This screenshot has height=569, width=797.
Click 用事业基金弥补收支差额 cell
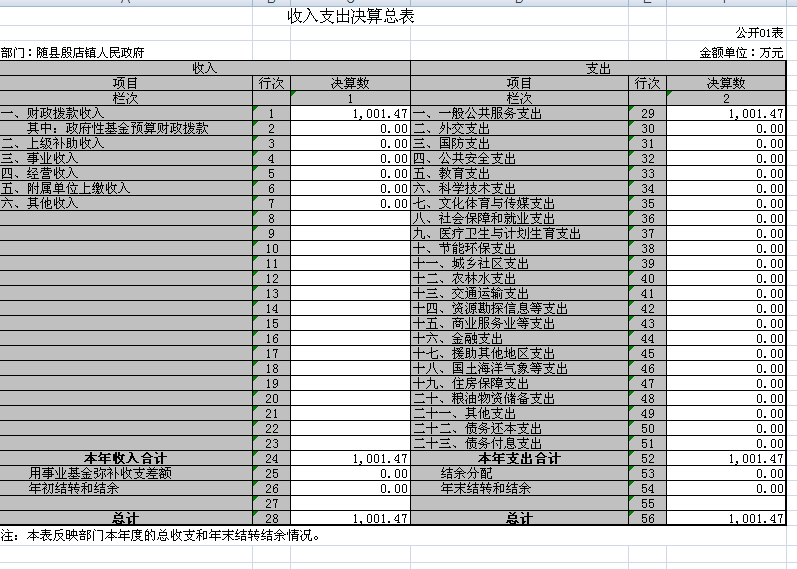pyautogui.click(x=126, y=473)
